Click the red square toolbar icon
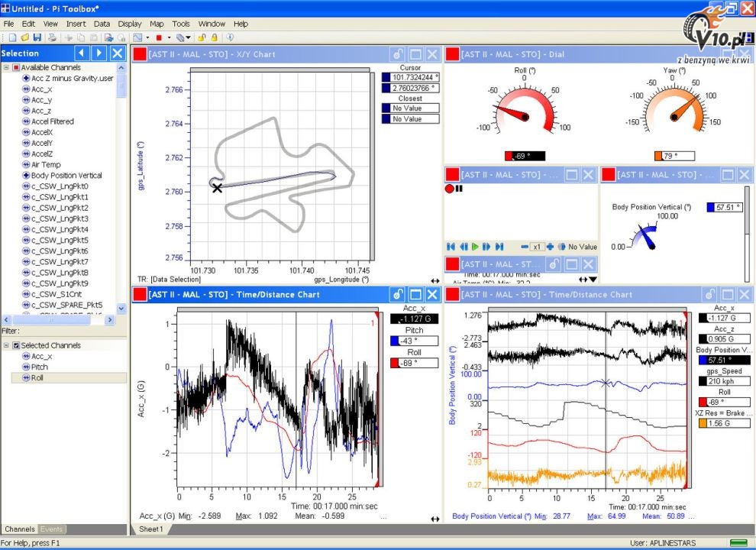Image resolution: width=756 pixels, height=550 pixels. pos(159,37)
